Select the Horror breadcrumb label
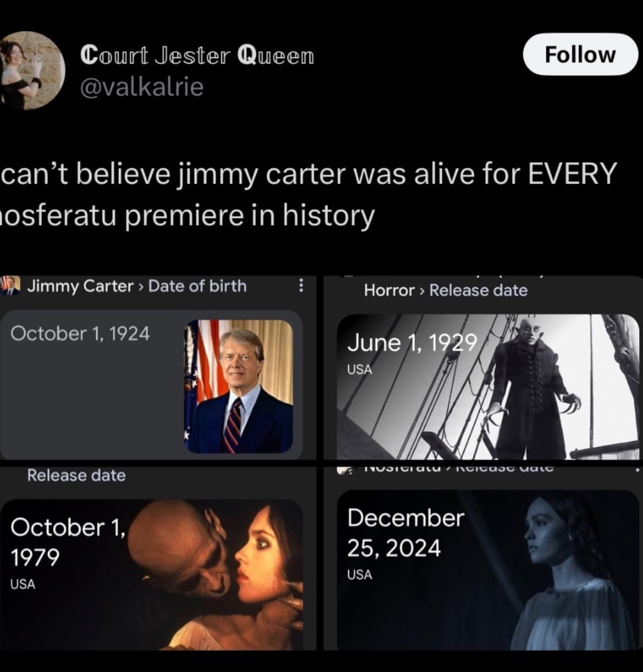643x672 pixels. [389, 290]
